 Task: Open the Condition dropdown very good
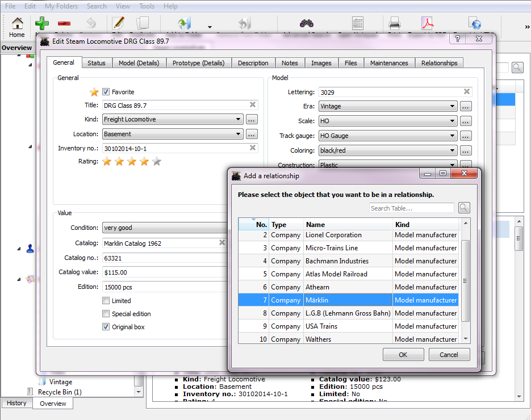165,228
